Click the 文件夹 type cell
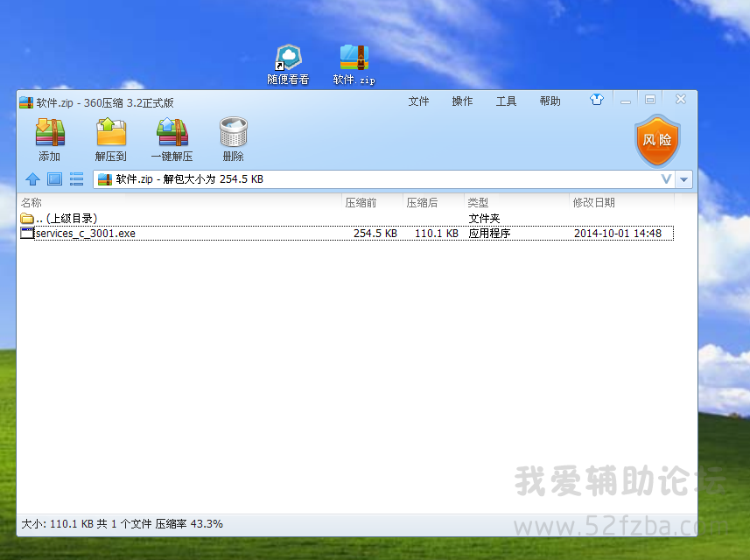 click(x=484, y=219)
